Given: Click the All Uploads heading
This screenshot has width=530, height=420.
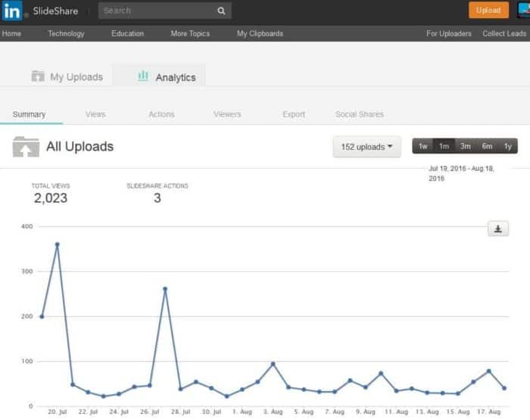Looking at the screenshot, I should (x=79, y=147).
